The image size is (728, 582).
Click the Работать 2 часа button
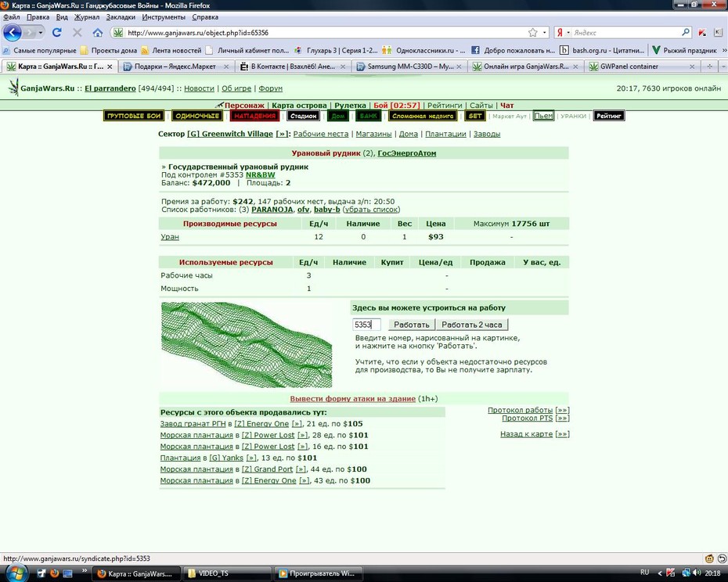(x=472, y=325)
